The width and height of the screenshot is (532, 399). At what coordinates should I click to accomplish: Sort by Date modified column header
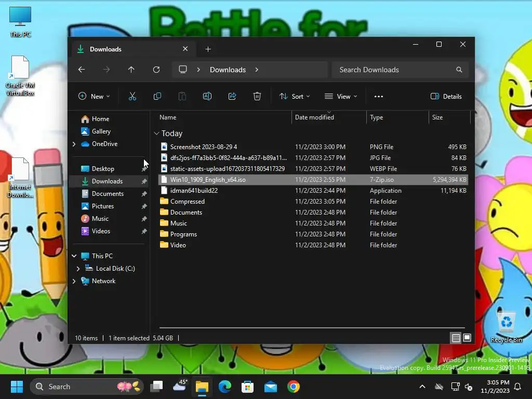pyautogui.click(x=329, y=117)
